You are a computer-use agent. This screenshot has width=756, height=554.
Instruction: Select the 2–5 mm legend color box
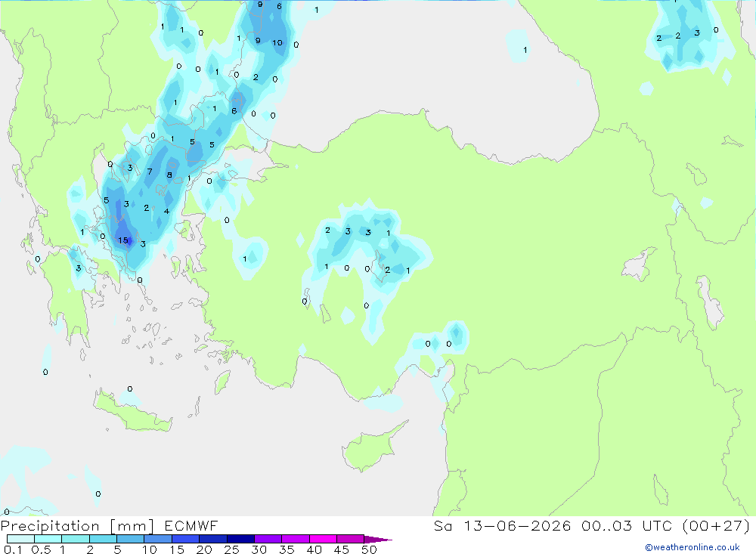coord(103,539)
